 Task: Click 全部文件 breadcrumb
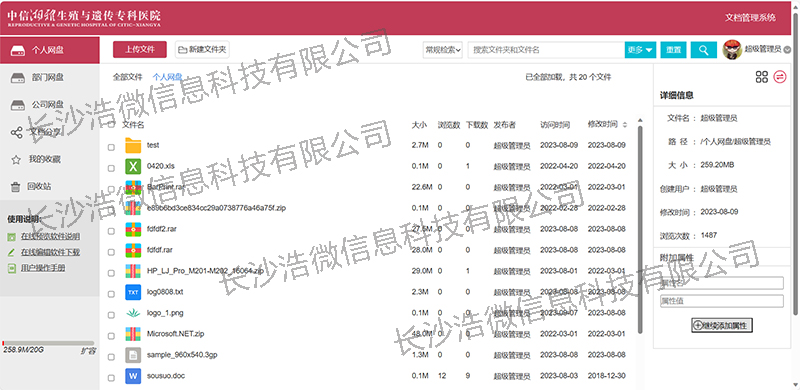click(x=128, y=77)
